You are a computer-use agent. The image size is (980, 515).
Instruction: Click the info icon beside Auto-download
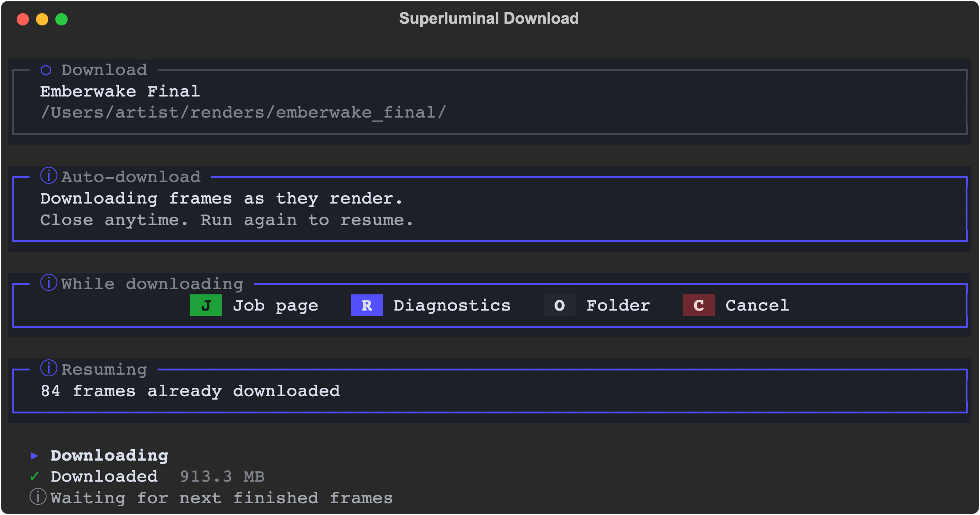49,175
